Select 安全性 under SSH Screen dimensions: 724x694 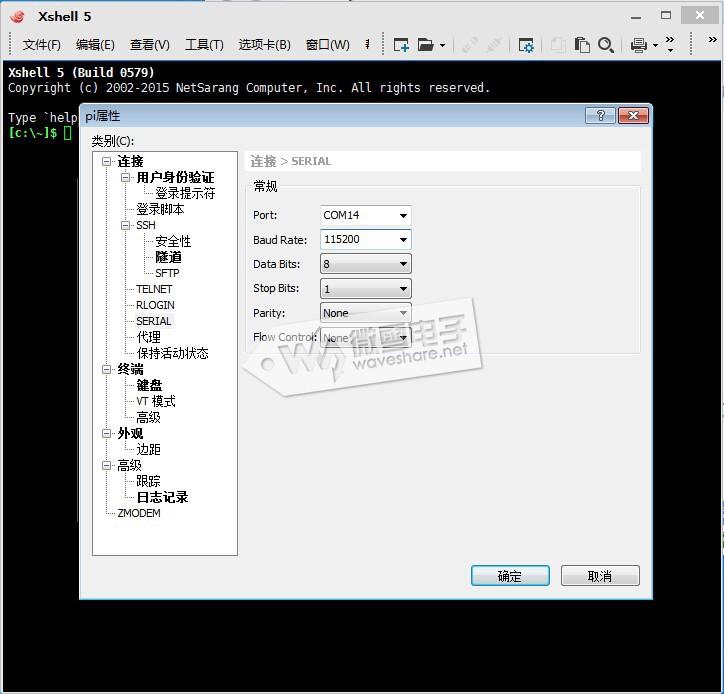[x=173, y=241]
